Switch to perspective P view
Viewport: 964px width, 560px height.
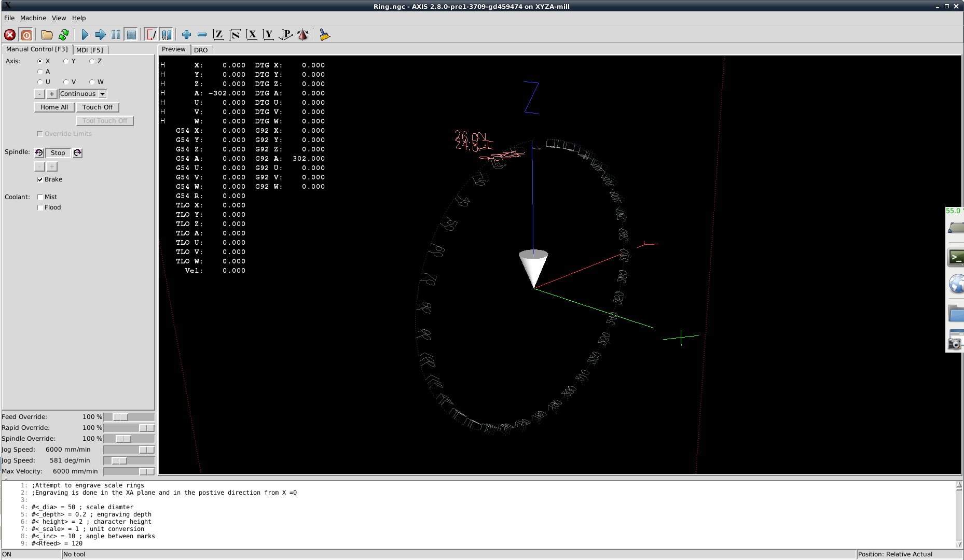[285, 35]
